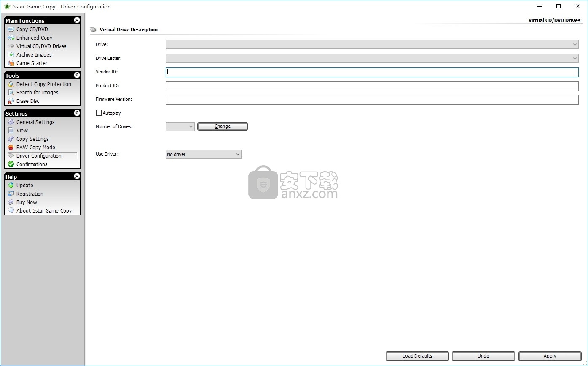The height and width of the screenshot is (366, 588).
Task: Go to Archive Images
Action: coord(34,54)
